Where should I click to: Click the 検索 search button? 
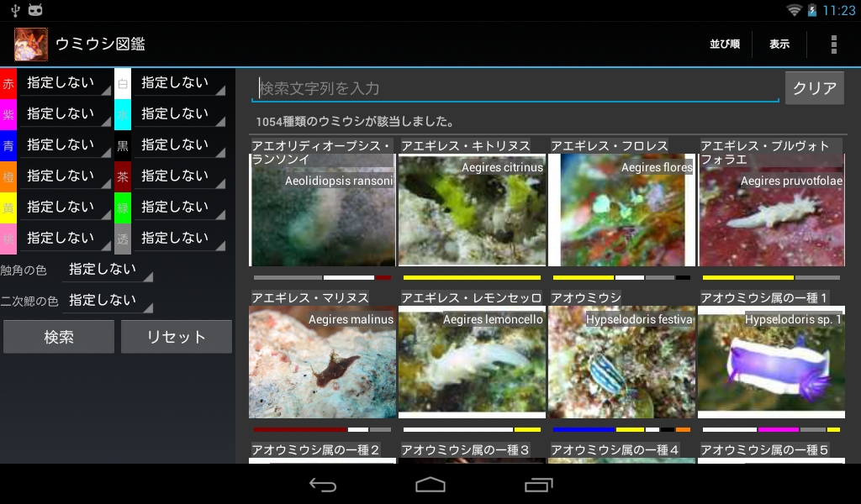[59, 337]
